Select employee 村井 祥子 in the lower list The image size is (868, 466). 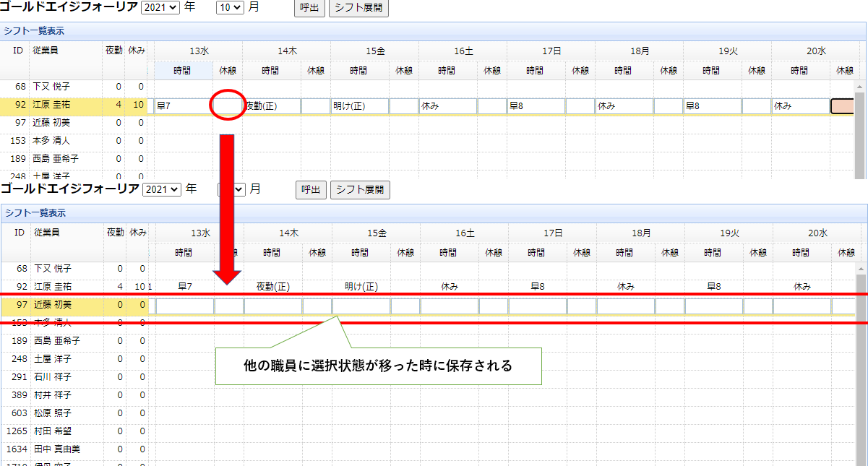(52, 395)
